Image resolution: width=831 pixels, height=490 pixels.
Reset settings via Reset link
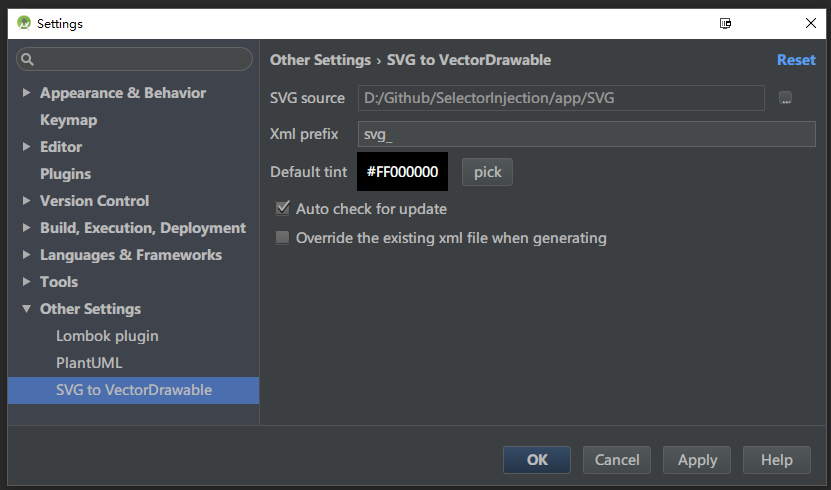[796, 60]
